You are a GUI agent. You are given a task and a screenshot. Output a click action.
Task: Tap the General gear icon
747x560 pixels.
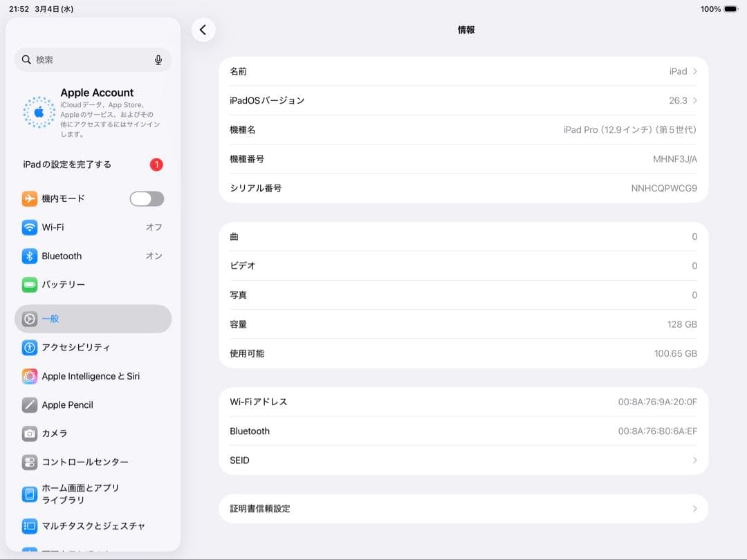click(30, 319)
